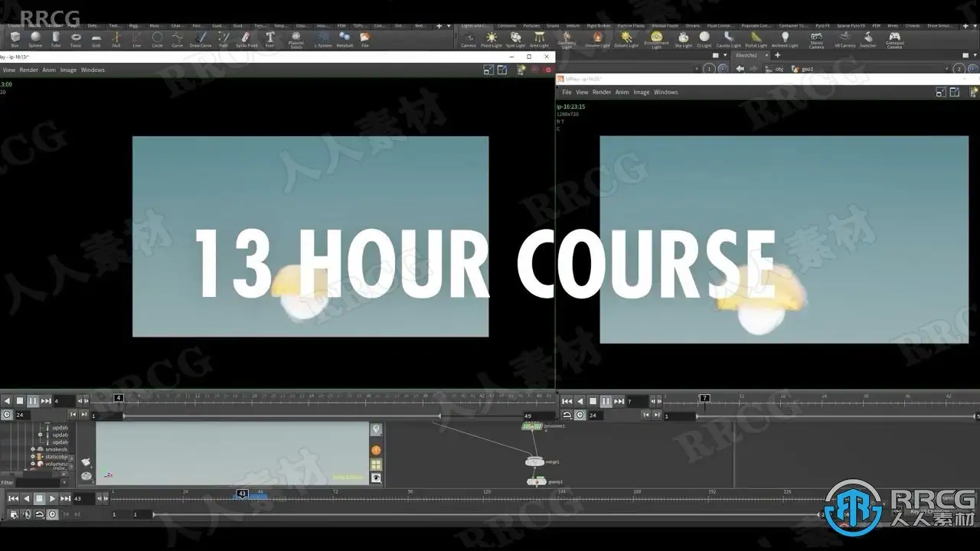Image resolution: width=980 pixels, height=551 pixels.
Task: Select the Tube shelf tool
Action: coord(56,38)
